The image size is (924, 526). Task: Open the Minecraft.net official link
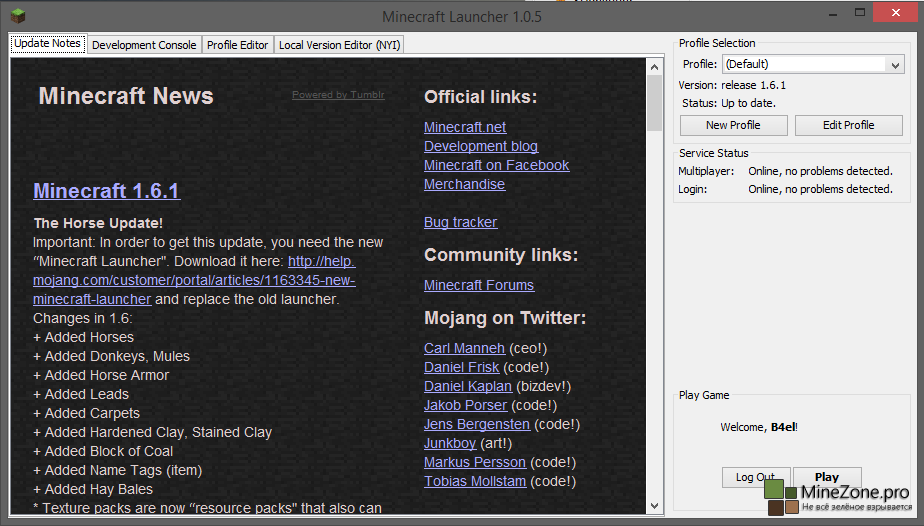tap(465, 127)
